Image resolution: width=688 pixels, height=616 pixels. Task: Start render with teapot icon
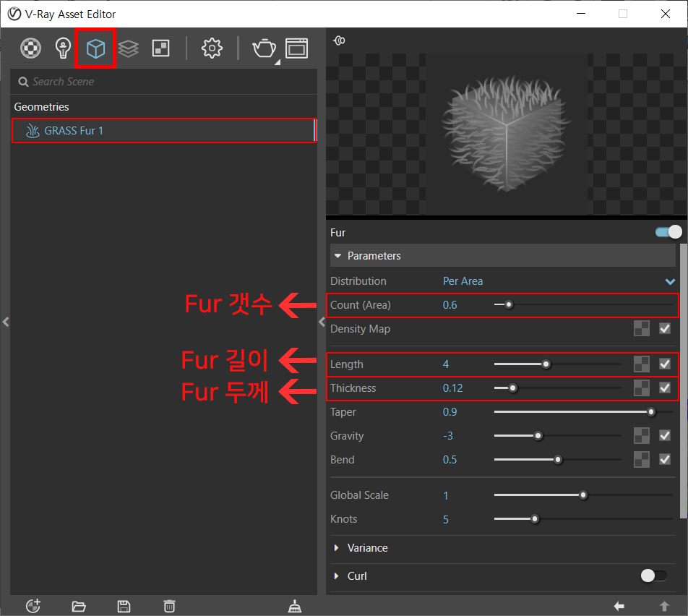coord(264,48)
